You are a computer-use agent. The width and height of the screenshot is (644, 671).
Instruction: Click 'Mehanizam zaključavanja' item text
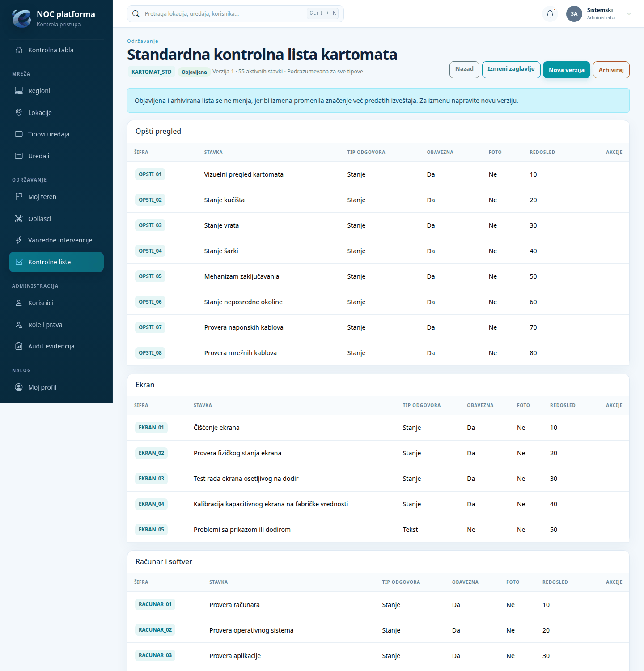click(242, 276)
